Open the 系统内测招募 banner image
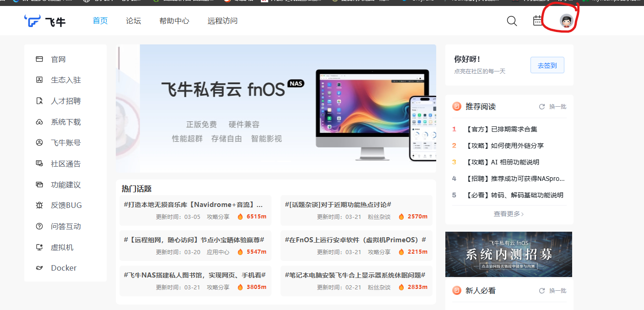The image size is (644, 310). tap(509, 254)
